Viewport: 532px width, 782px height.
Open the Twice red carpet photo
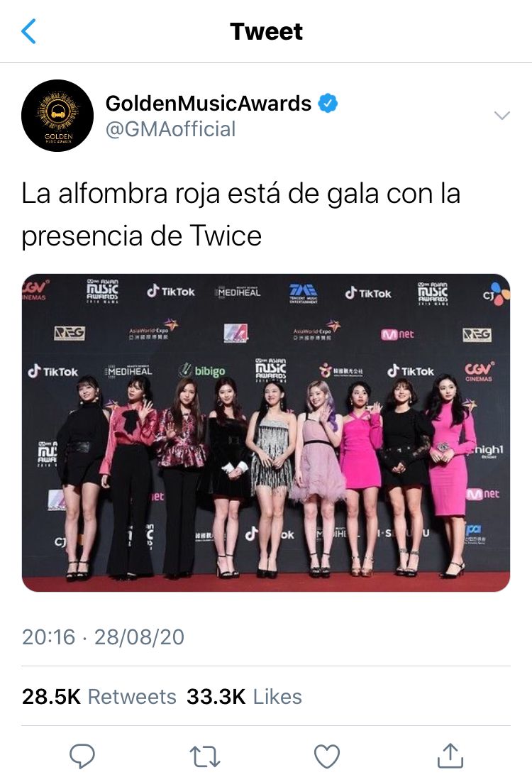click(266, 432)
